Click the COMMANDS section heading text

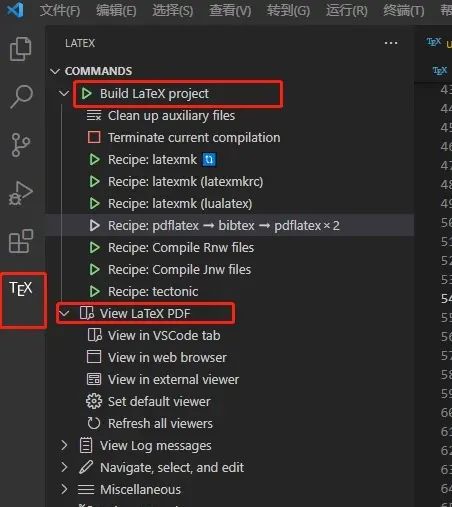[x=98, y=71]
